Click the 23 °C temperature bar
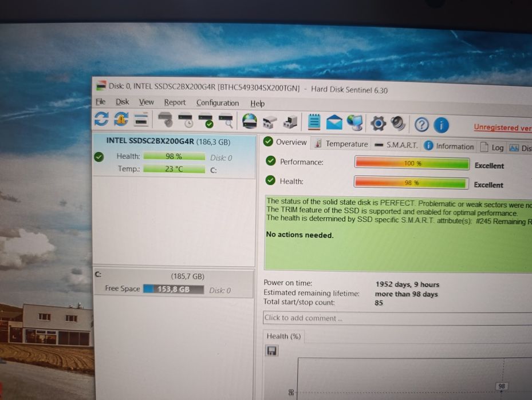 [x=174, y=169]
